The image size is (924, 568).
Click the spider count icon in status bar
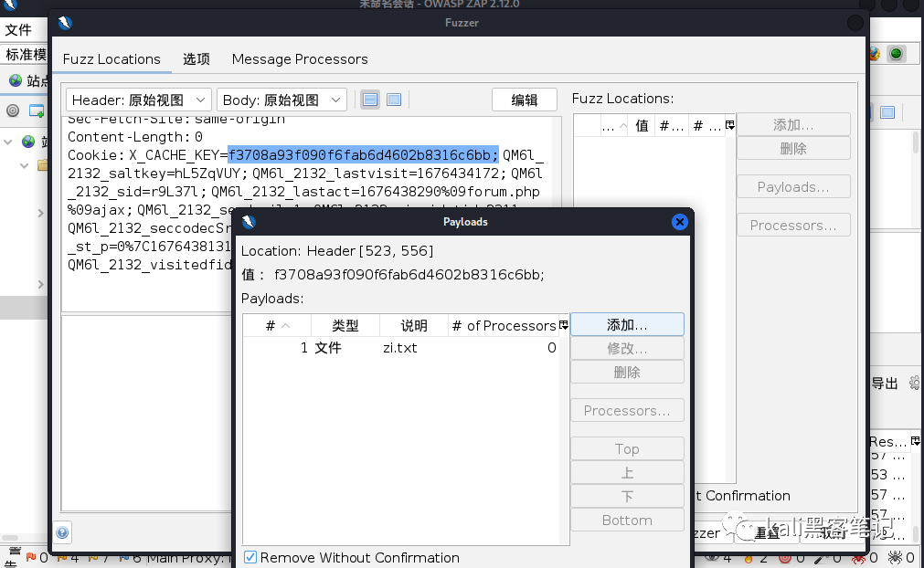pos(895,556)
